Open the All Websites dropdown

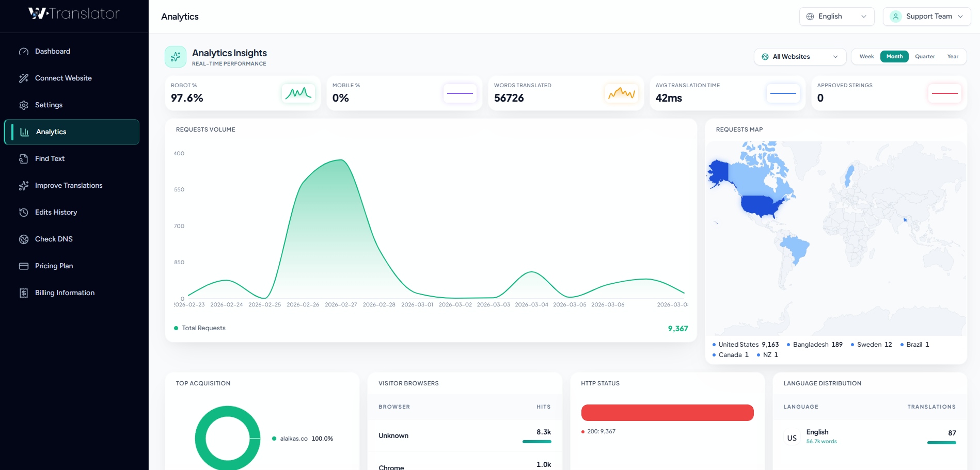click(x=799, y=56)
